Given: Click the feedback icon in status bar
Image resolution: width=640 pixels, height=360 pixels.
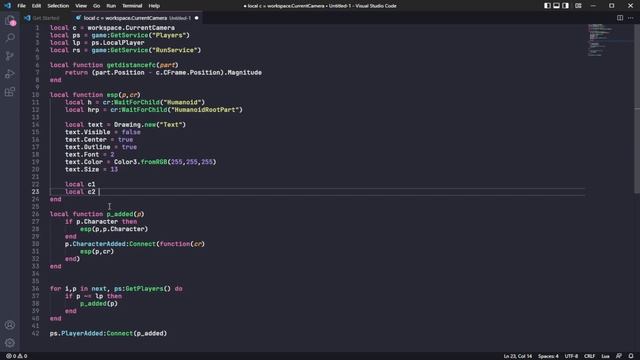Looking at the screenshot, I should [619, 356].
